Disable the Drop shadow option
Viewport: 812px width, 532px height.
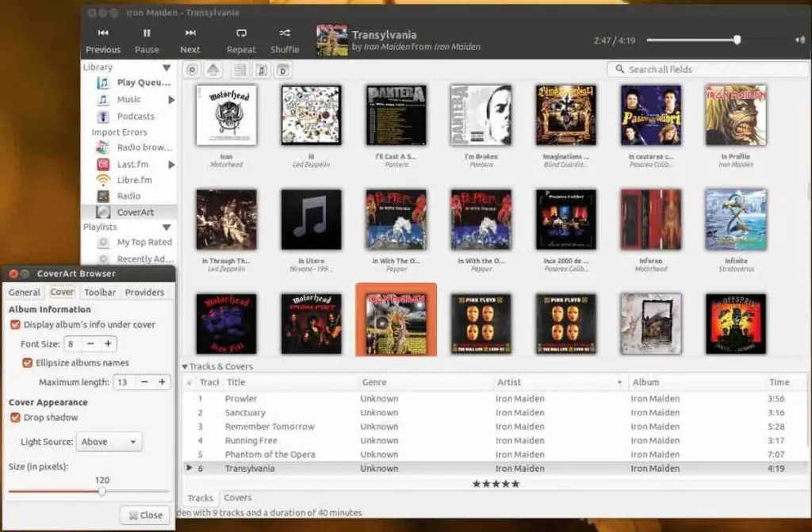pos(16,418)
